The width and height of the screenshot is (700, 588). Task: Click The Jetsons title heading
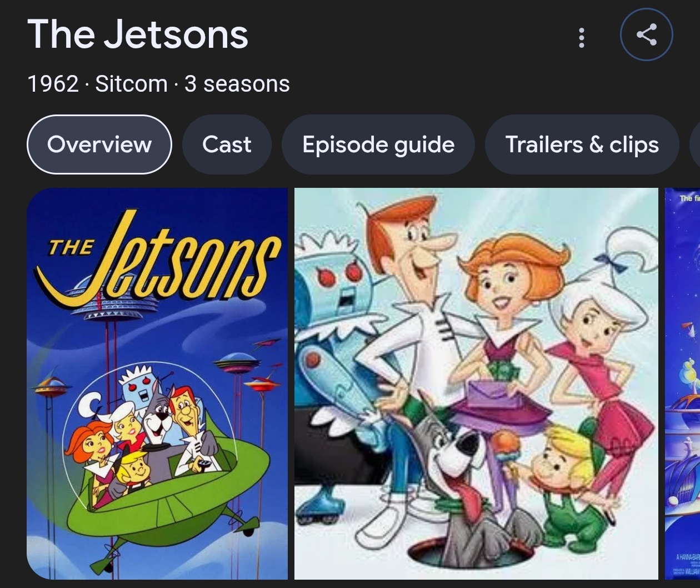[x=138, y=34]
